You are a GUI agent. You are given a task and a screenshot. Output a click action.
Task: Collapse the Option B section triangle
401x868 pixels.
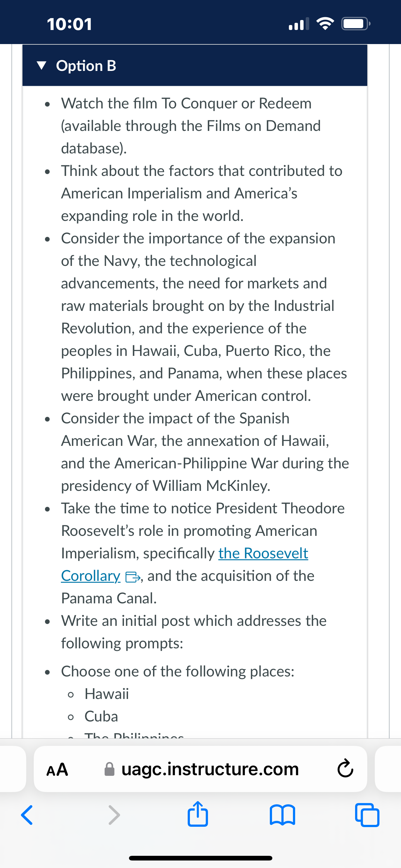point(42,66)
